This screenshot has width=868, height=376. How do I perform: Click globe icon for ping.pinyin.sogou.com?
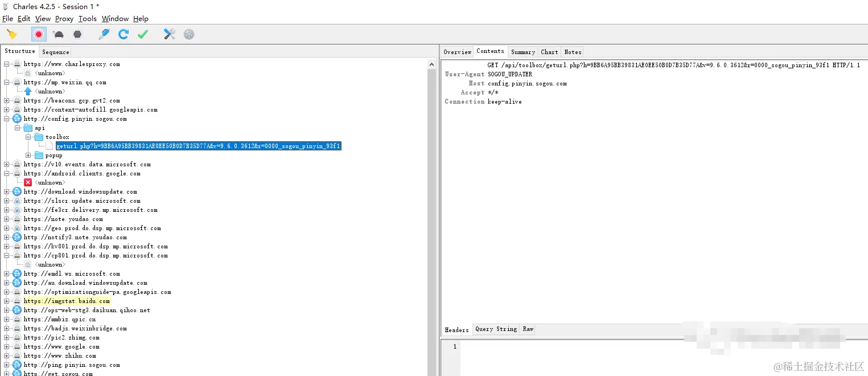click(17, 365)
